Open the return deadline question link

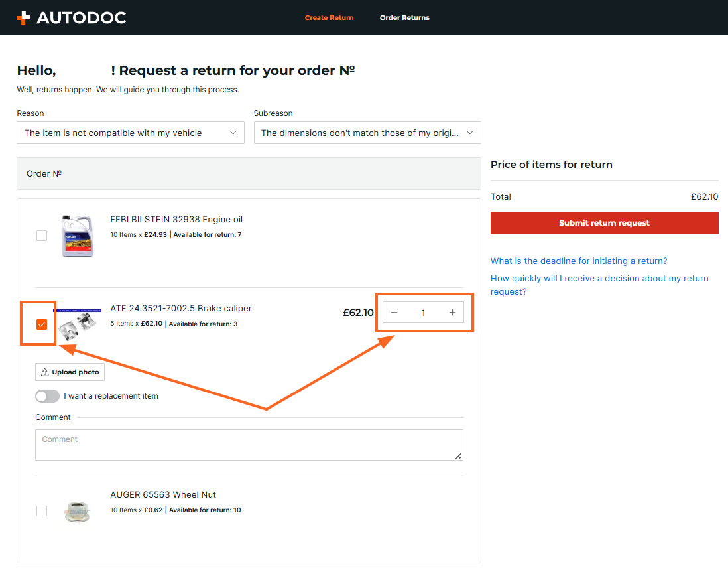[x=579, y=261]
